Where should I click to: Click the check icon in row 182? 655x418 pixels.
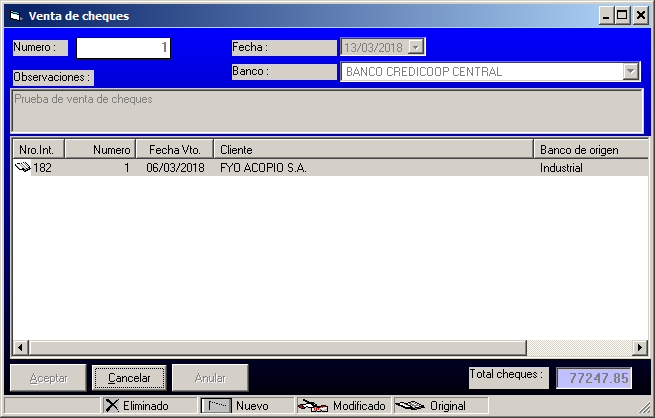coord(23,168)
